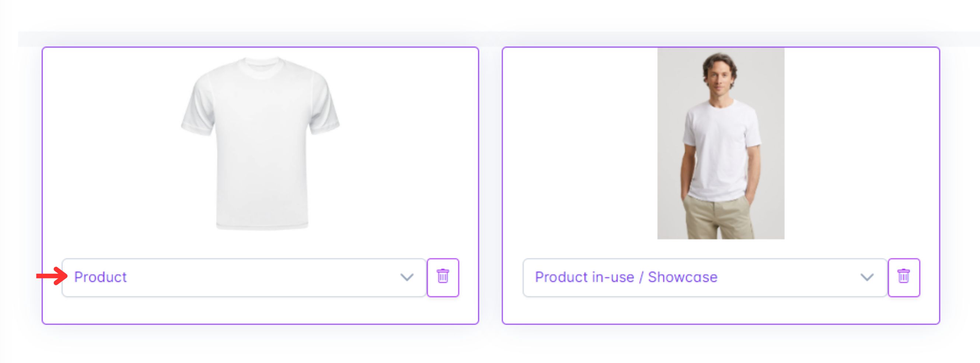This screenshot has height=363, width=980.
Task: Select the white t-shirt thumbnail
Action: pyautogui.click(x=261, y=143)
